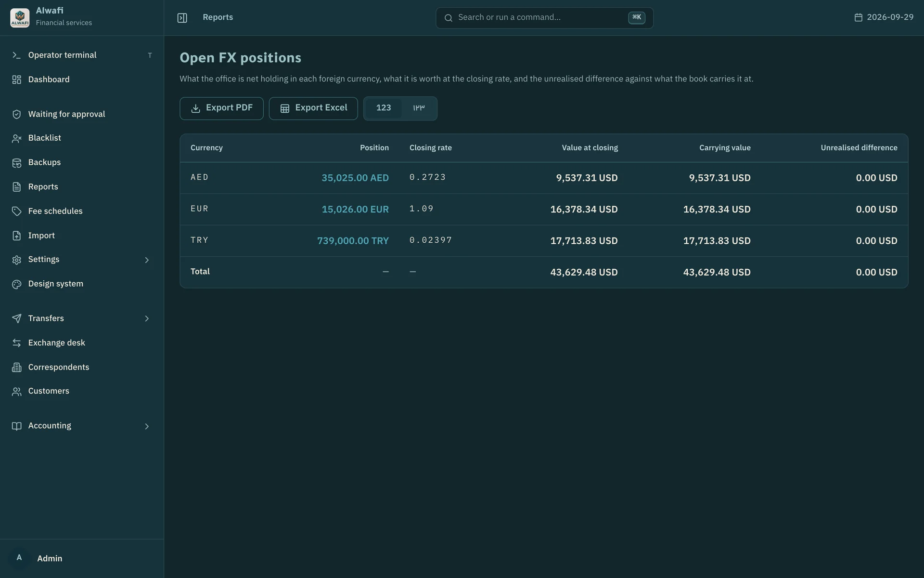This screenshot has width=924, height=578.
Task: Expand the Settings submenu chevron
Action: click(x=147, y=260)
